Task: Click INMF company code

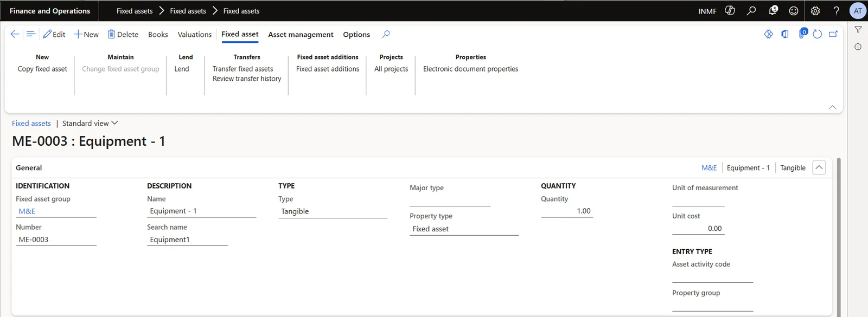Action: [x=707, y=11]
